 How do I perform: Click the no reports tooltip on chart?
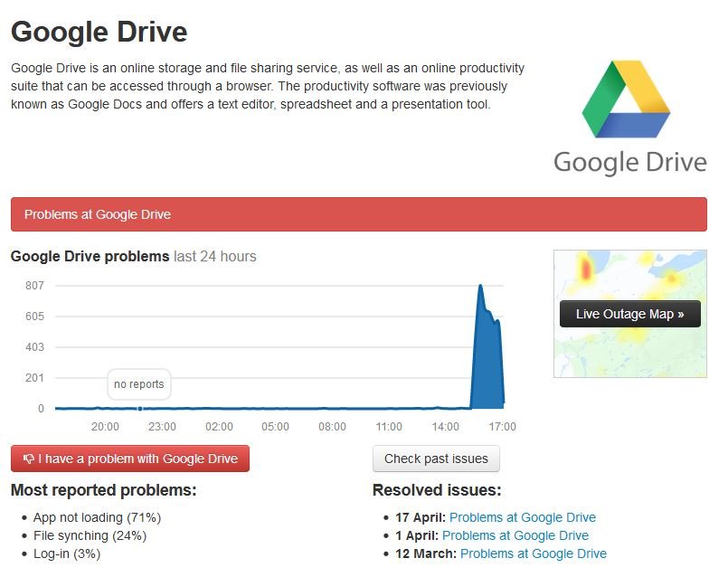click(139, 384)
